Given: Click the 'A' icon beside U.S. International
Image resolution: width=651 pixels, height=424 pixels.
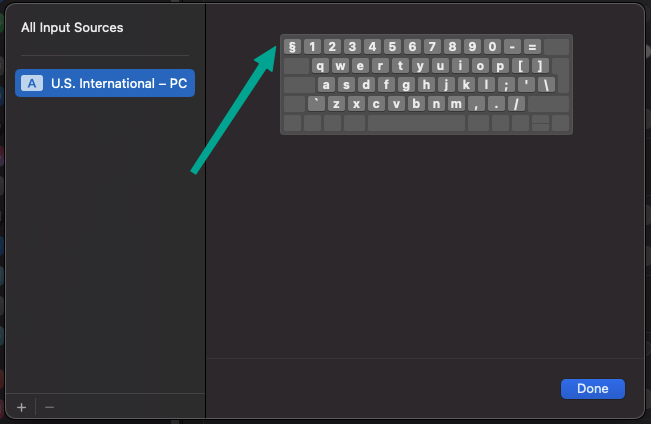Looking at the screenshot, I should pos(33,83).
